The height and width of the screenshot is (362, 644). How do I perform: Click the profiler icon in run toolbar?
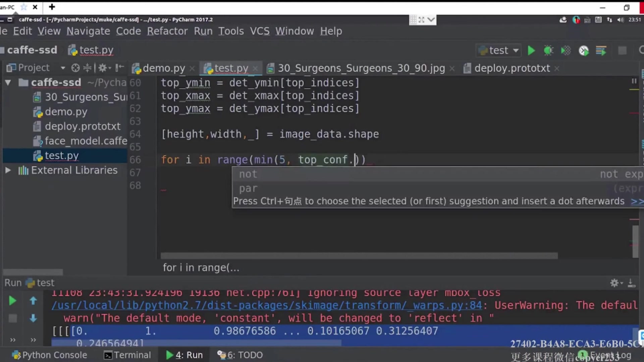click(584, 51)
